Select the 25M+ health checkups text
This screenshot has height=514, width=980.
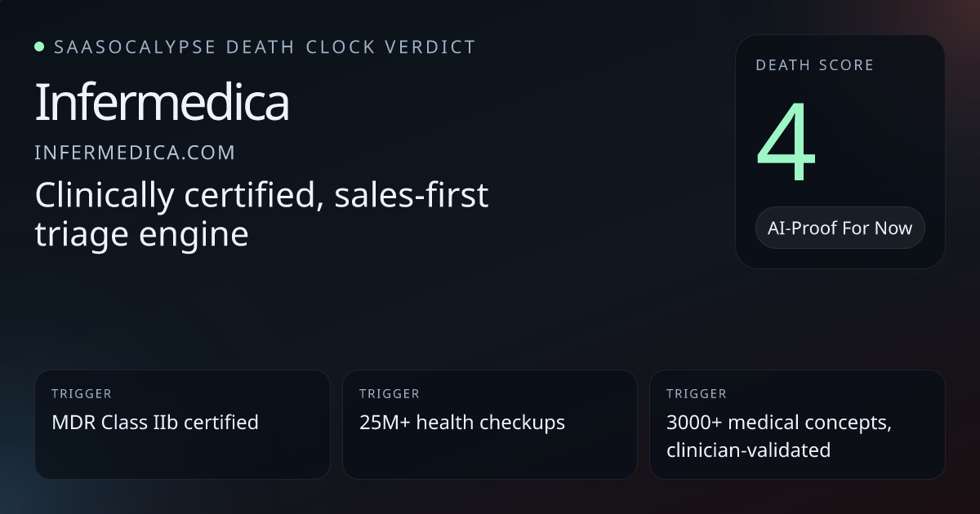tap(461, 422)
